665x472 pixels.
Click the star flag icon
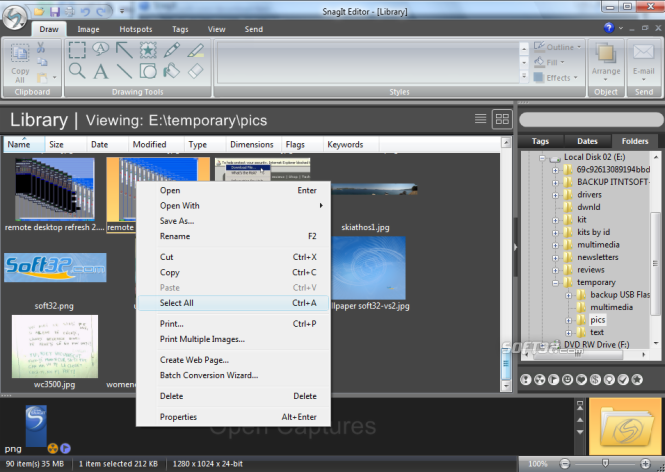pos(637,380)
